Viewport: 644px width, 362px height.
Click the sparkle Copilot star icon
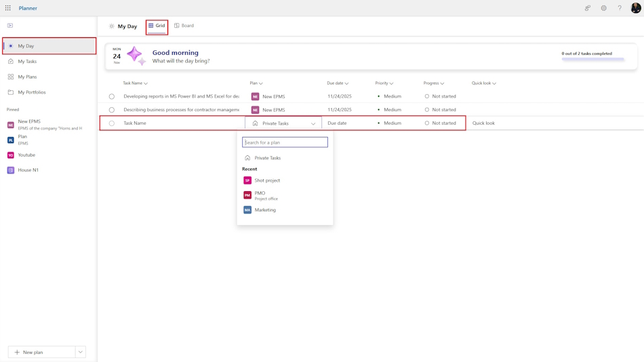click(136, 56)
